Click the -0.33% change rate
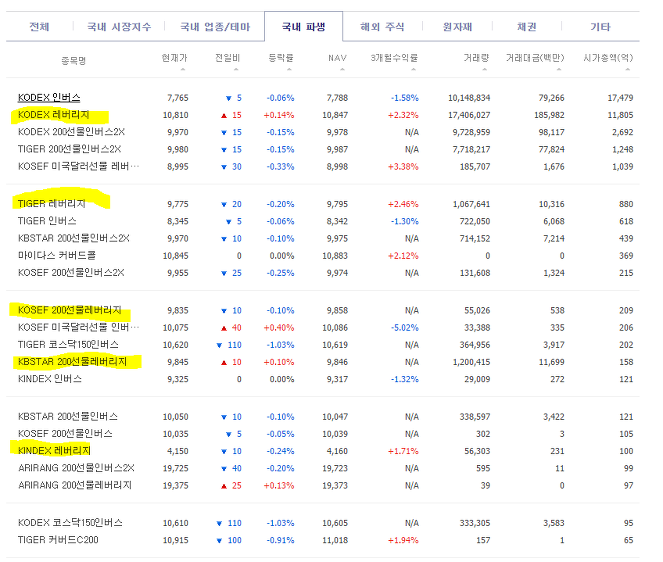 (x=280, y=167)
